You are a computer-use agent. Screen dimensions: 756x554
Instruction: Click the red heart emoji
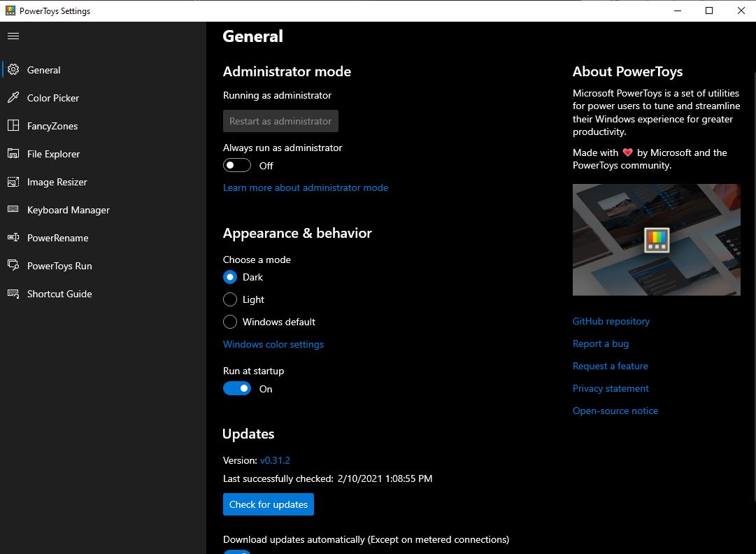click(x=627, y=152)
